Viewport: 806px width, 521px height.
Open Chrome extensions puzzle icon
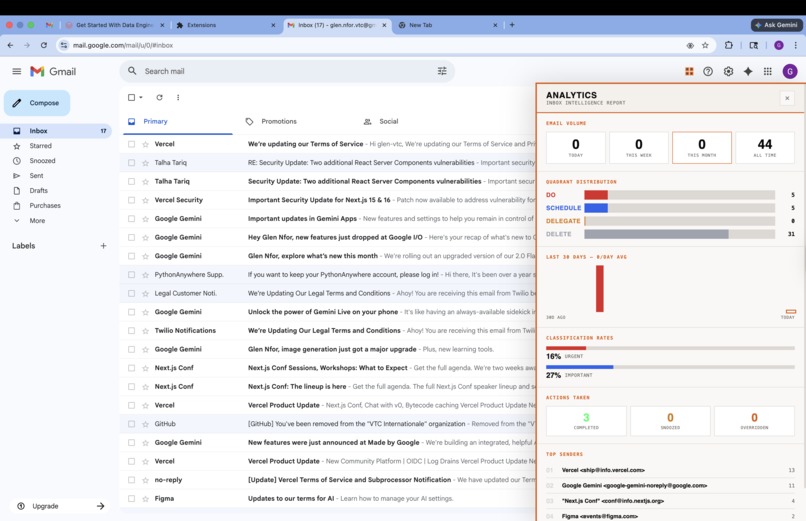[728, 45]
